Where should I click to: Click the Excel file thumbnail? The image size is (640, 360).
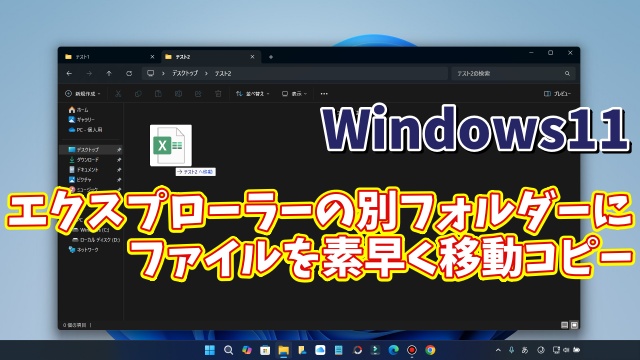[x=171, y=146]
